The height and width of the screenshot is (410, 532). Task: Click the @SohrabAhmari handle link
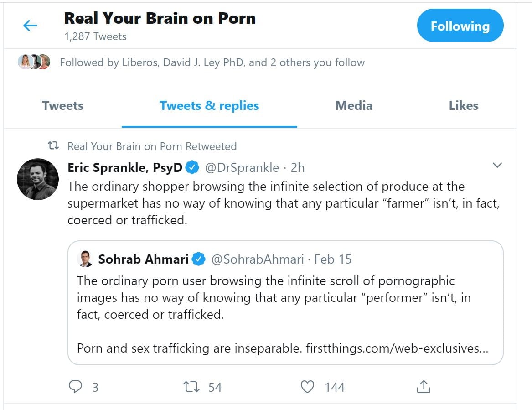pos(257,259)
